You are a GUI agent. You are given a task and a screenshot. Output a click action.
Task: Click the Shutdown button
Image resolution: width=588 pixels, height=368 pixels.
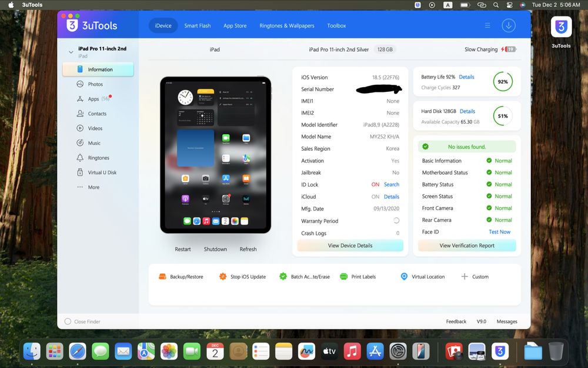click(x=215, y=249)
